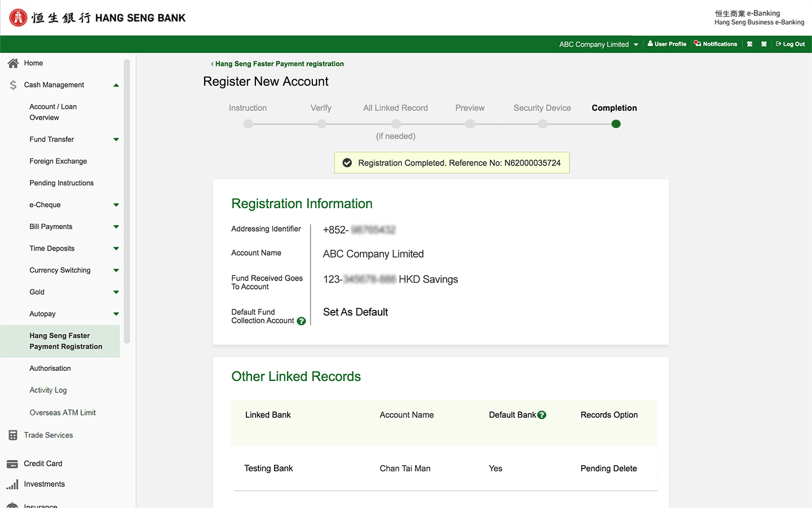
Task: Expand the Gold submenu arrow
Action: tap(116, 292)
